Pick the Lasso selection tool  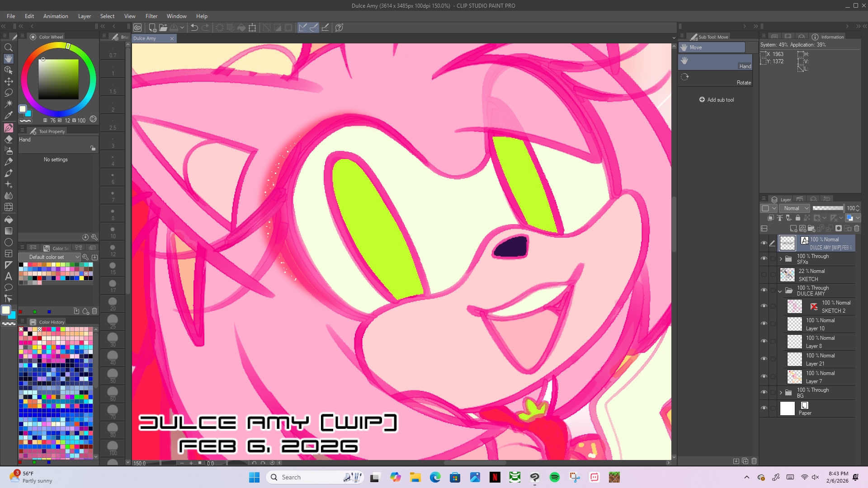point(9,93)
